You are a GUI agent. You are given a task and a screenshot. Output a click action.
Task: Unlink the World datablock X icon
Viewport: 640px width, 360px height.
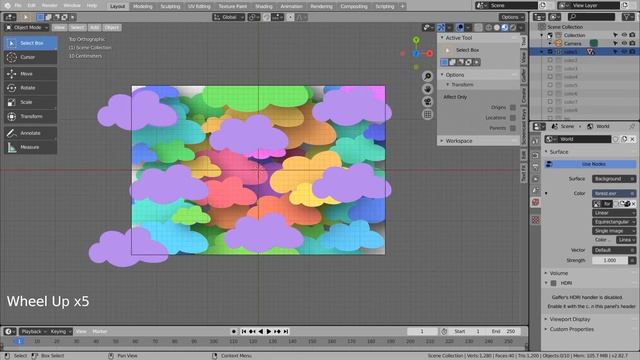(632, 139)
